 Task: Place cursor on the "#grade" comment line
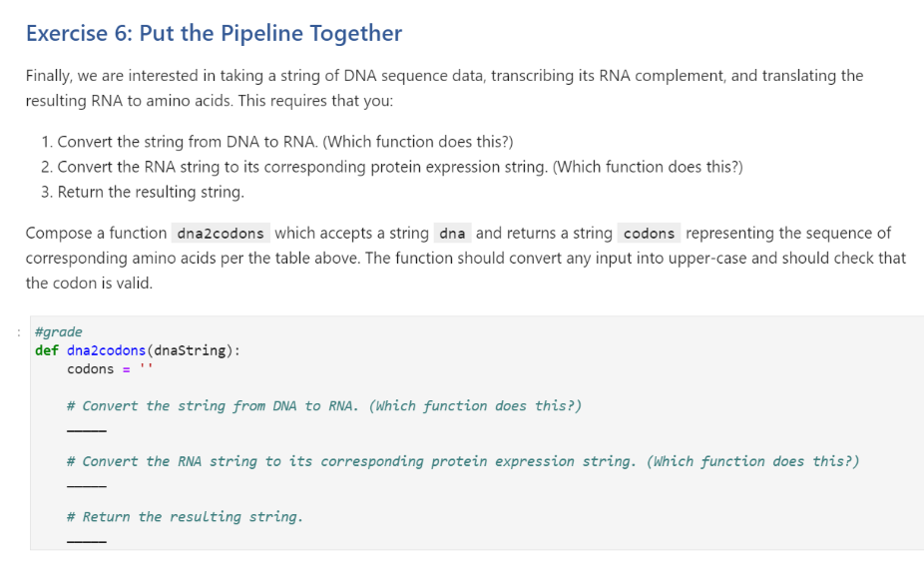click(59, 331)
